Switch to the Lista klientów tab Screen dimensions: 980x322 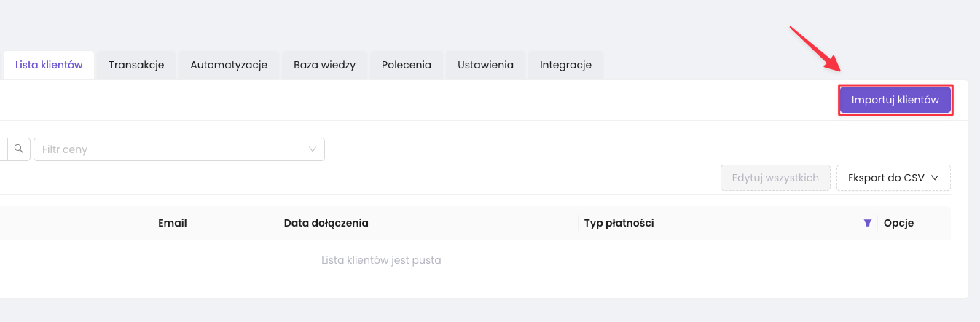click(49, 65)
